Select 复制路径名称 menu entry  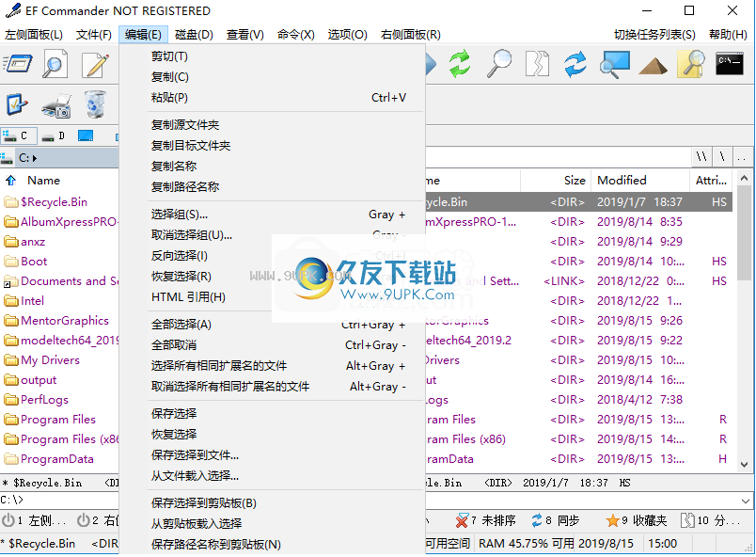(x=273, y=187)
